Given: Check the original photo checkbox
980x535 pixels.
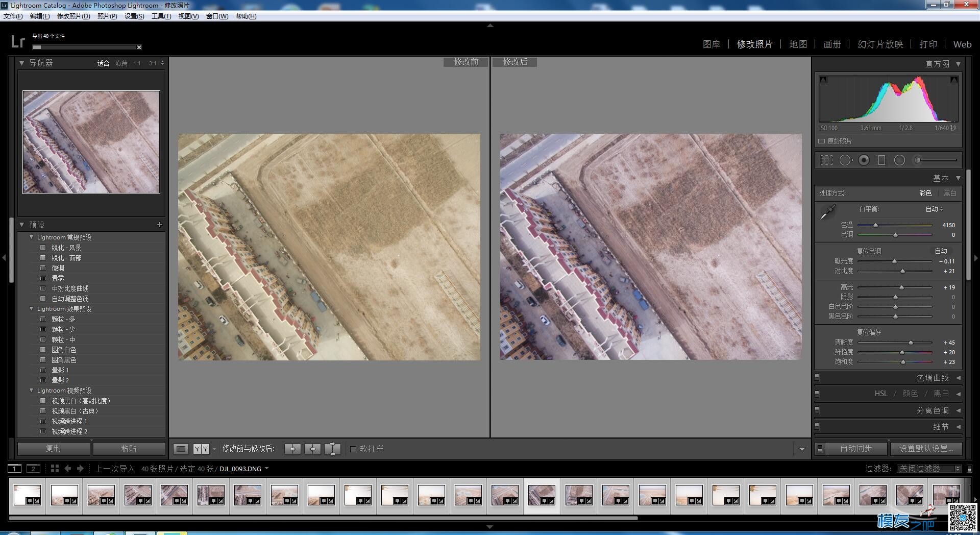Looking at the screenshot, I should click(822, 141).
